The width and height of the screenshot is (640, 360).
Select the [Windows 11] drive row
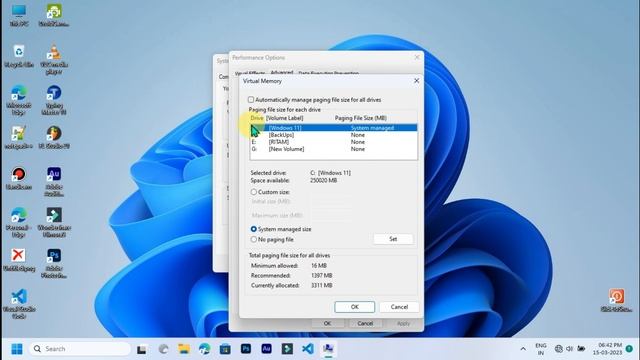(333, 128)
